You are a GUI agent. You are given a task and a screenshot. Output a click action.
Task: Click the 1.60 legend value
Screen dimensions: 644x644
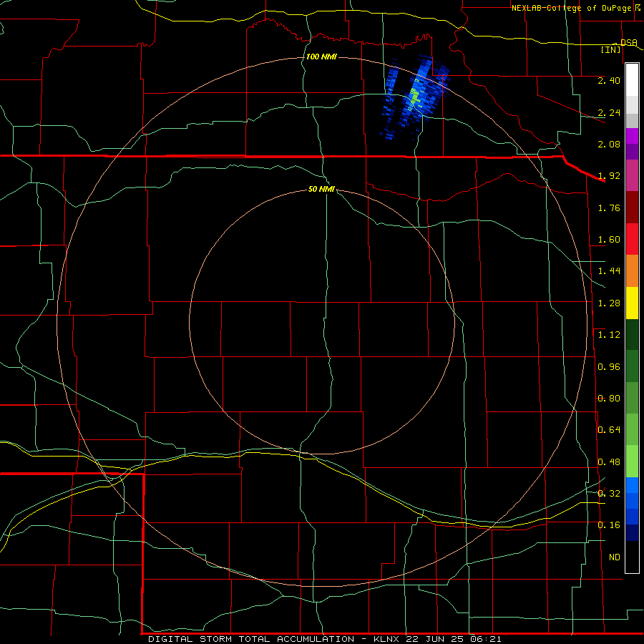point(609,240)
